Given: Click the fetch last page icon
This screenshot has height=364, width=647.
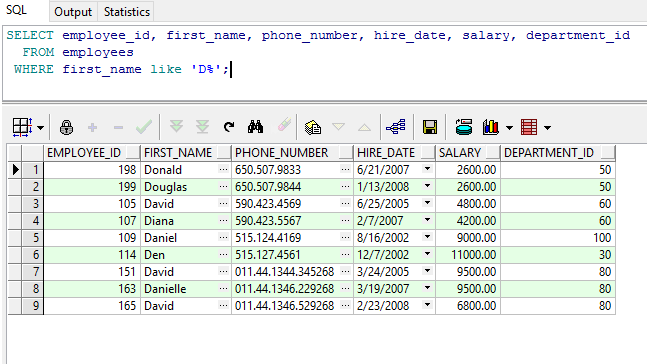Looking at the screenshot, I should (202, 127).
